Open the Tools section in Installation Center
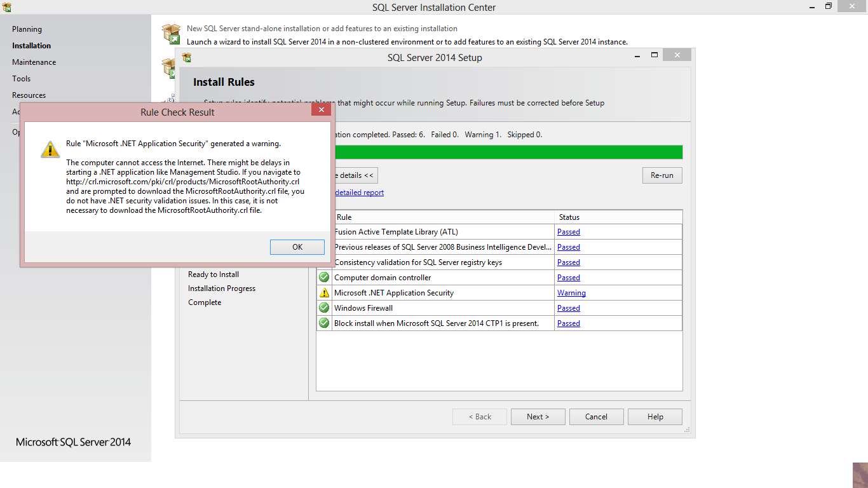The width and height of the screenshot is (868, 488). click(x=21, y=79)
